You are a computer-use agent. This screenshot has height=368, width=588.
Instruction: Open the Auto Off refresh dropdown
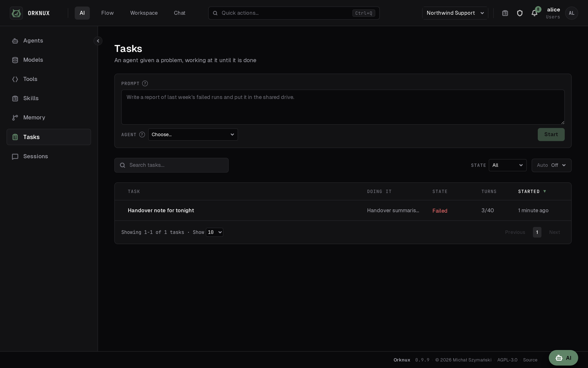(x=551, y=165)
